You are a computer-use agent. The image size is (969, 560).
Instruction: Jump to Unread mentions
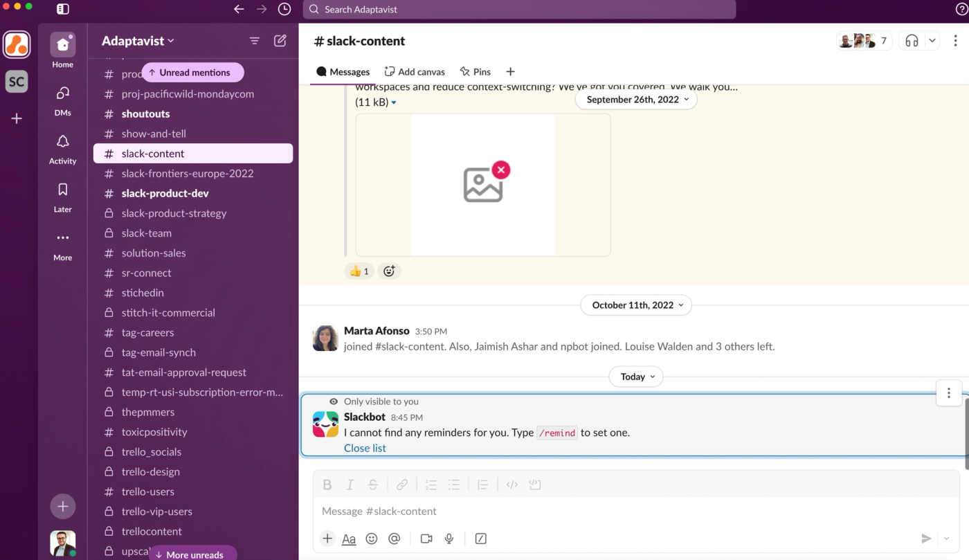(x=192, y=72)
